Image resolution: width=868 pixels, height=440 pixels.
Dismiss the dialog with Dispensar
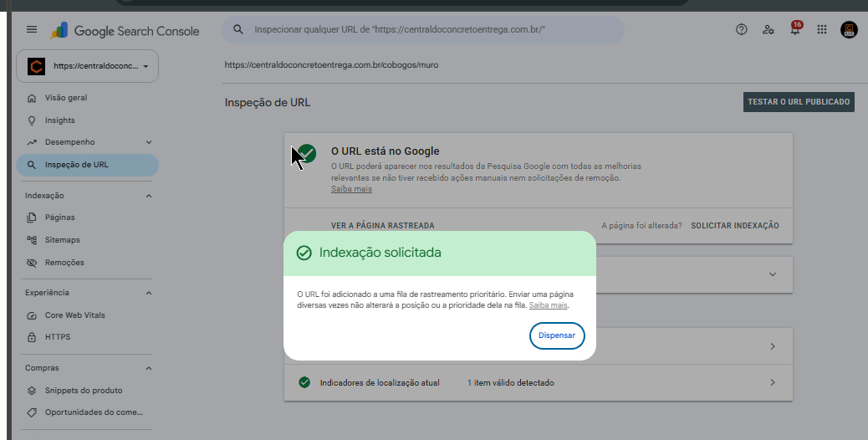(557, 336)
